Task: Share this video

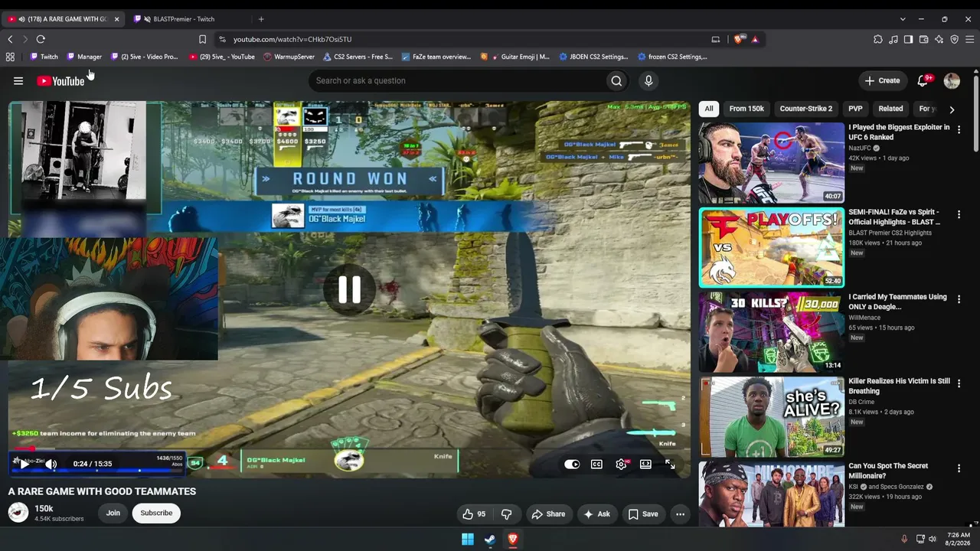Action: pos(548,514)
